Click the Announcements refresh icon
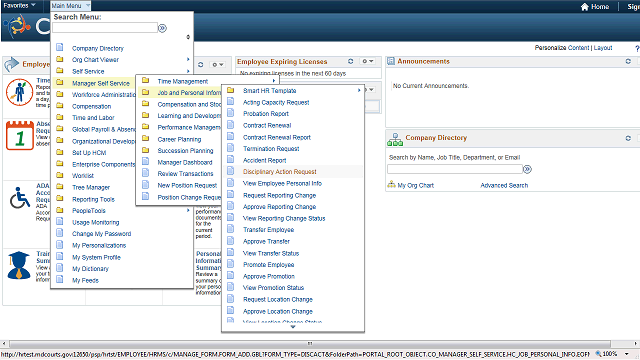Viewport: 640px width, 360px height. (x=628, y=61)
